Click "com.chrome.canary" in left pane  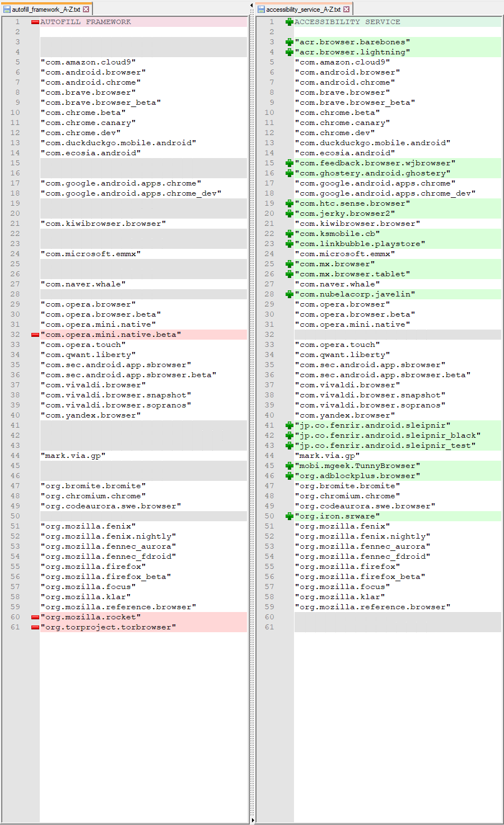(x=88, y=123)
